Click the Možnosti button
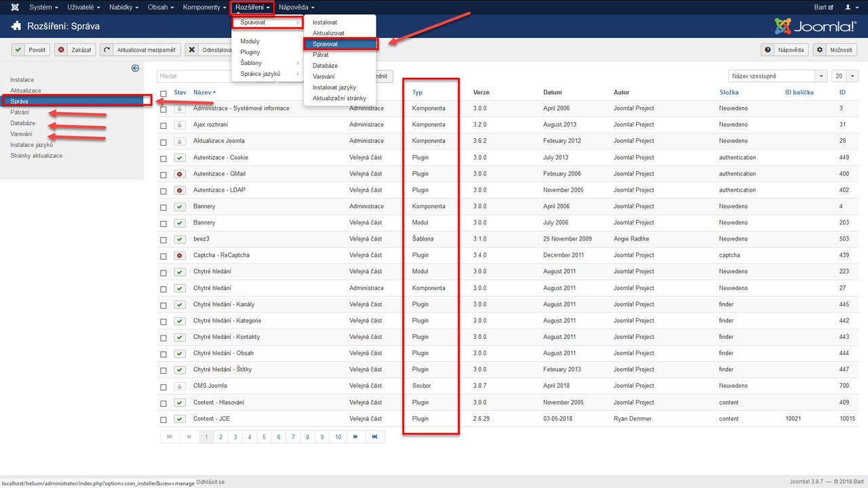The height and width of the screenshot is (488, 868). tap(835, 49)
